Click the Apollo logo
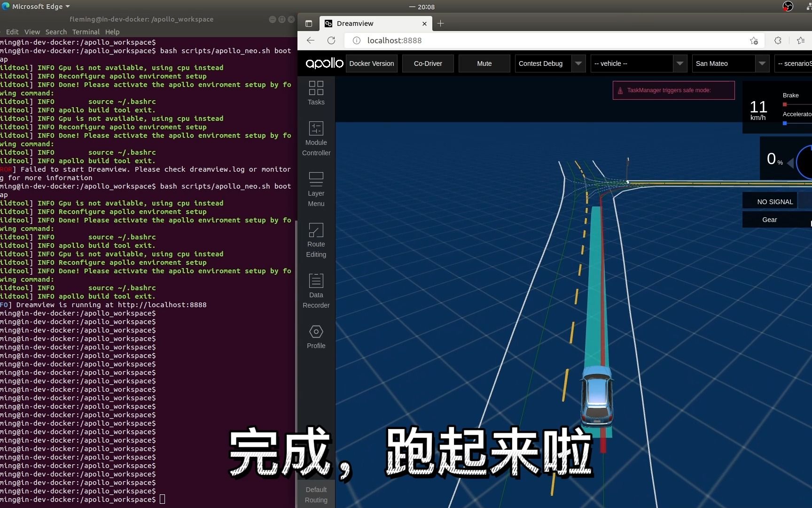 tap(324, 63)
